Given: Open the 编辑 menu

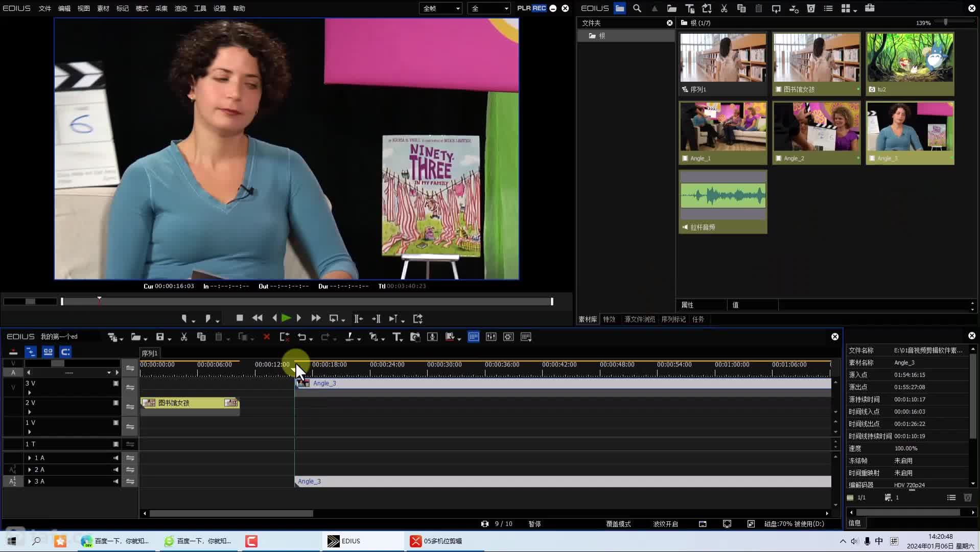Looking at the screenshot, I should point(64,8).
